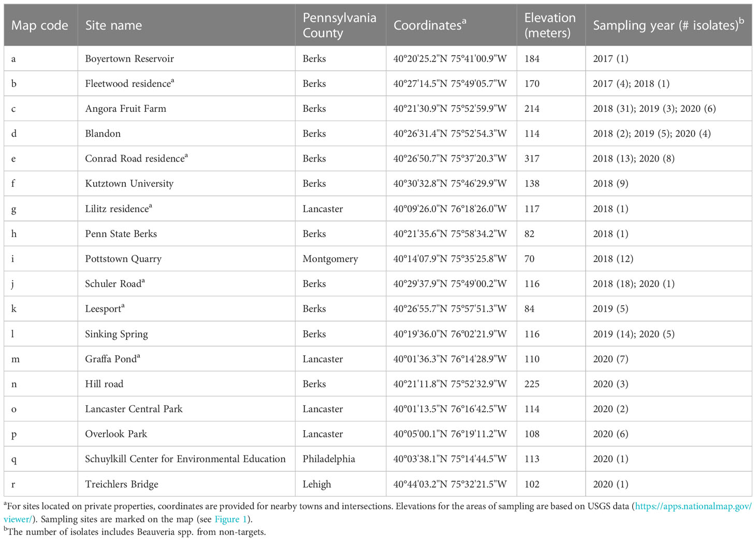The image size is (756, 541).
Task: Click the Figure 1 link in footnote
Action: pyautogui.click(x=227, y=519)
